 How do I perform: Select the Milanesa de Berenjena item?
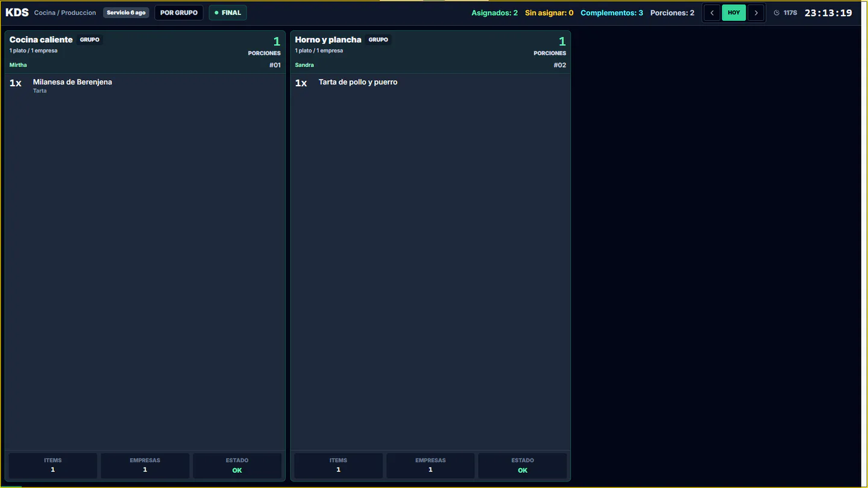[x=72, y=82]
